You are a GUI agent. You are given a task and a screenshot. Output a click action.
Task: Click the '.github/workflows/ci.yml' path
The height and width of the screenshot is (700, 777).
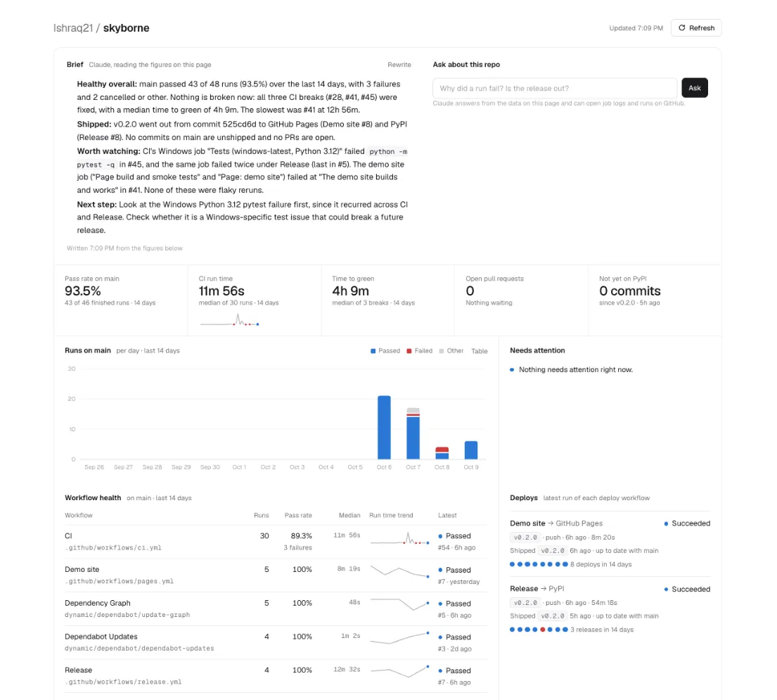point(113,548)
